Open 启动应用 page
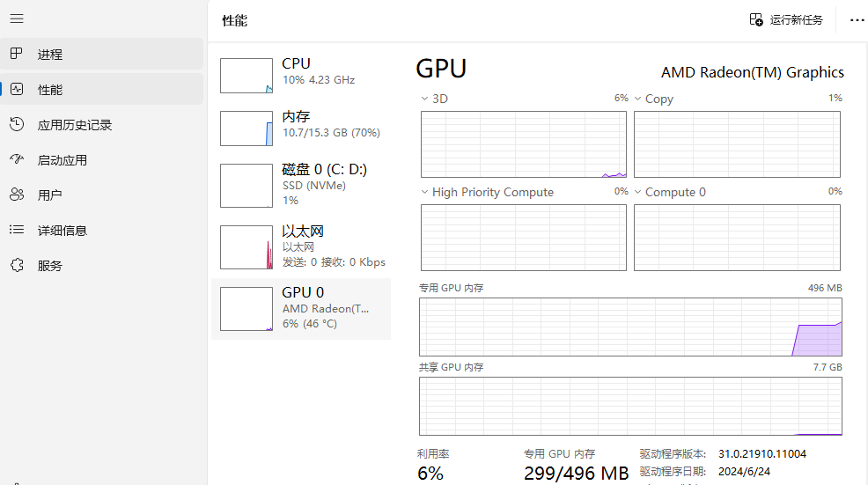 coord(102,160)
